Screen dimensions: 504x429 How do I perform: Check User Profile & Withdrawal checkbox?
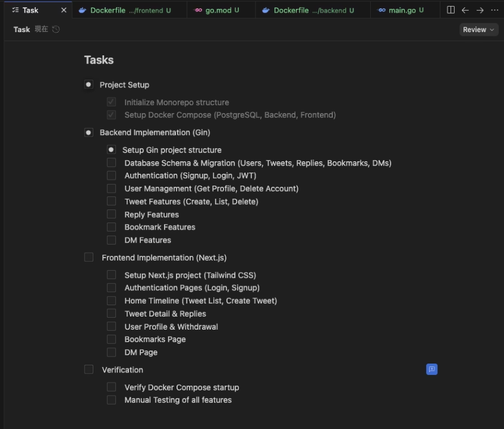coord(111,326)
